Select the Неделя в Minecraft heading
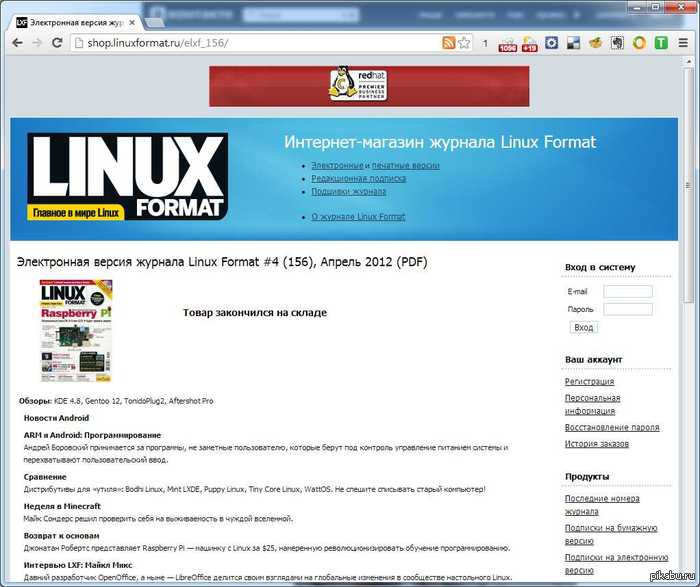Image resolution: width=700 pixels, height=587 pixels. pyautogui.click(x=62, y=507)
